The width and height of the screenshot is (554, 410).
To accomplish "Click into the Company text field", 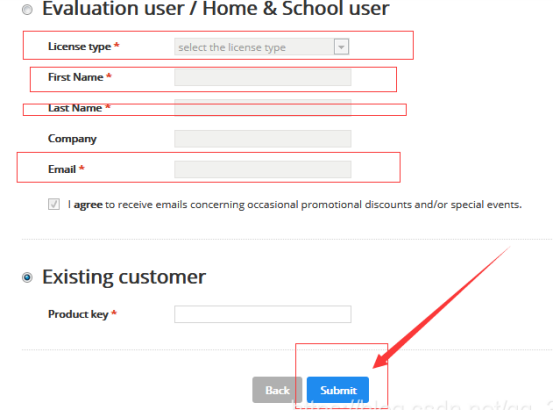I will tap(263, 139).
